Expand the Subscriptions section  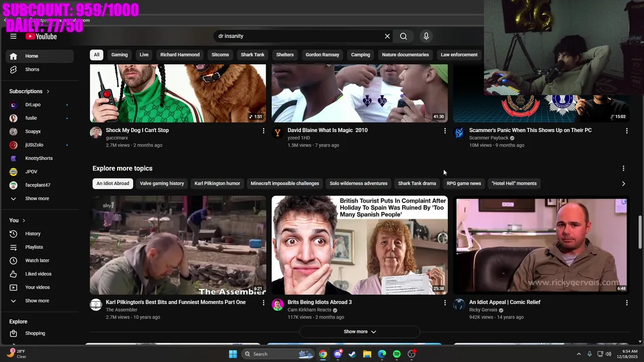tap(29, 91)
